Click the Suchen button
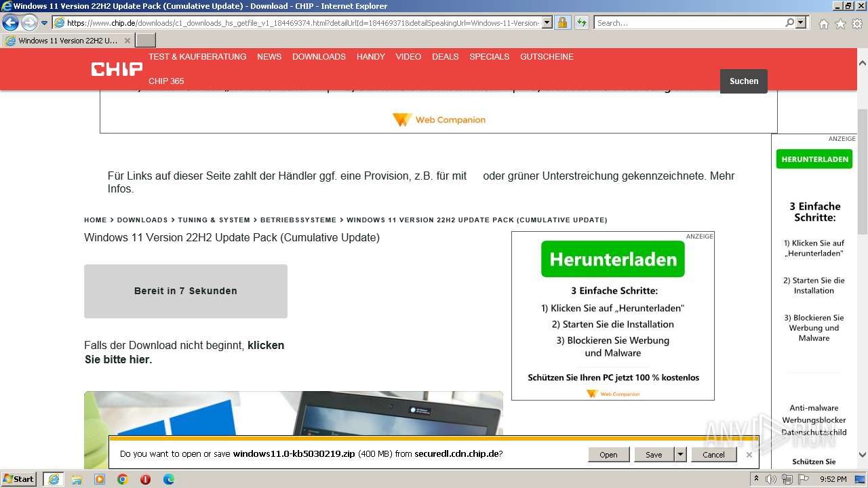Screen dimensions: 868x488 point(744,81)
